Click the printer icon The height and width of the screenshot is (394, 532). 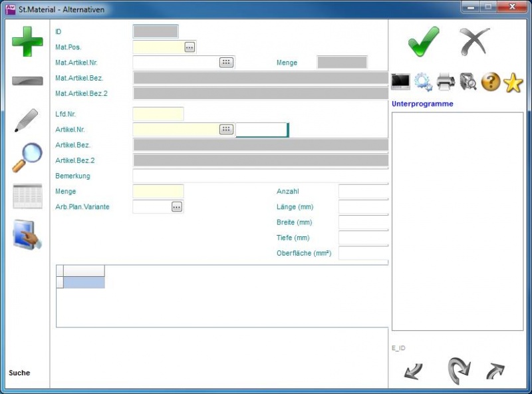tap(446, 82)
